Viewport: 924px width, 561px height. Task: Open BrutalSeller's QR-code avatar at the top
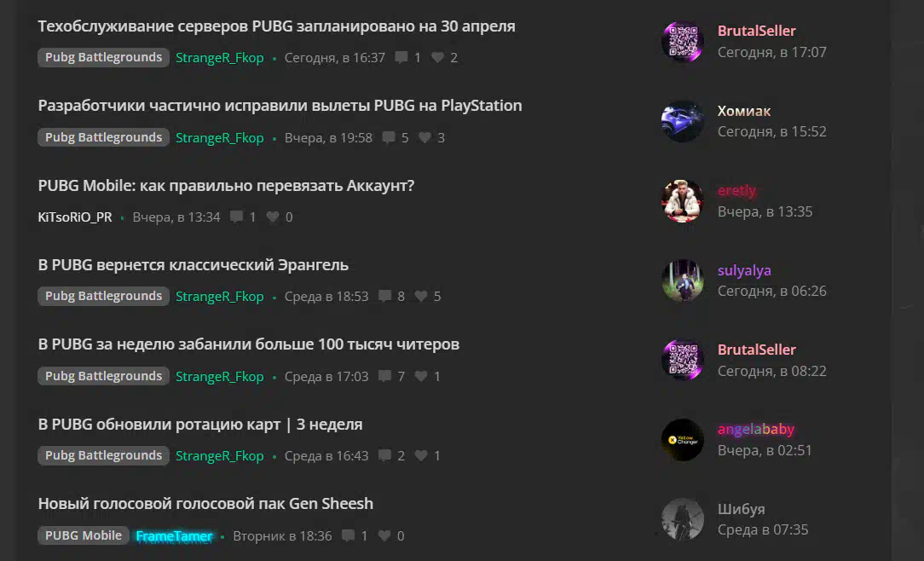tap(683, 41)
